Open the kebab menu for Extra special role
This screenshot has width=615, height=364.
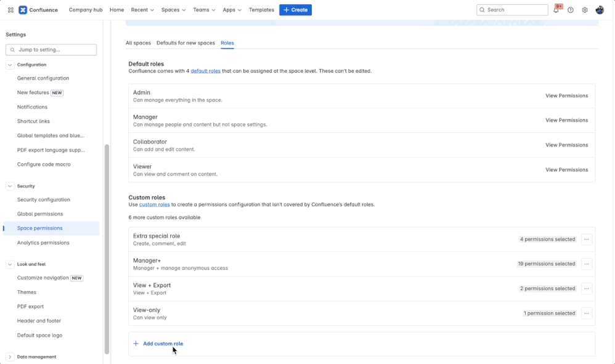pos(586,239)
